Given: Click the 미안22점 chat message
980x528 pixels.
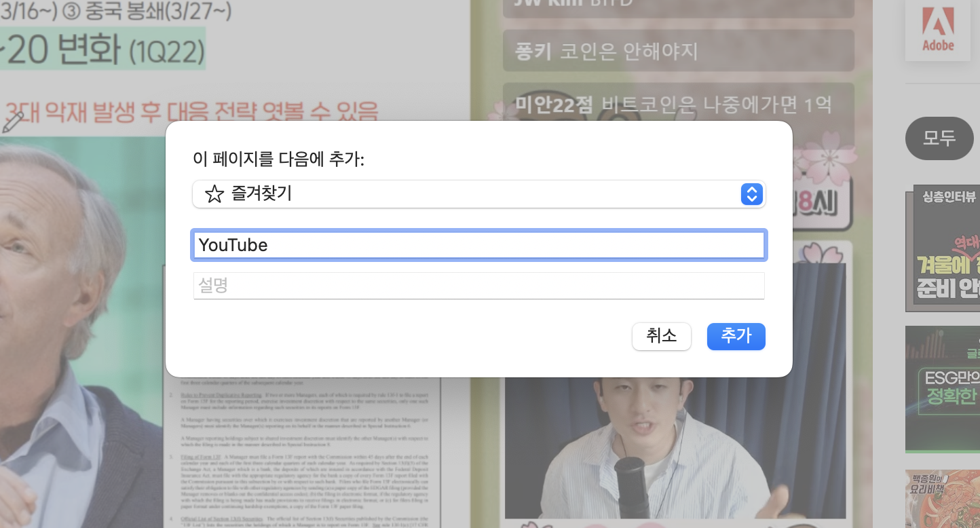Looking at the screenshot, I should pos(679,105).
